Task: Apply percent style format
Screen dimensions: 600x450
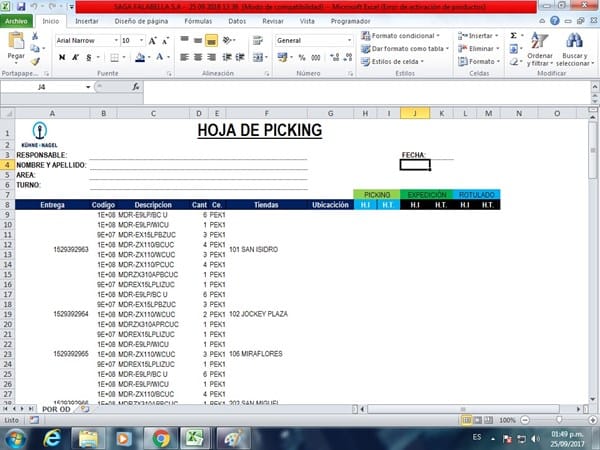Action: click(302, 57)
